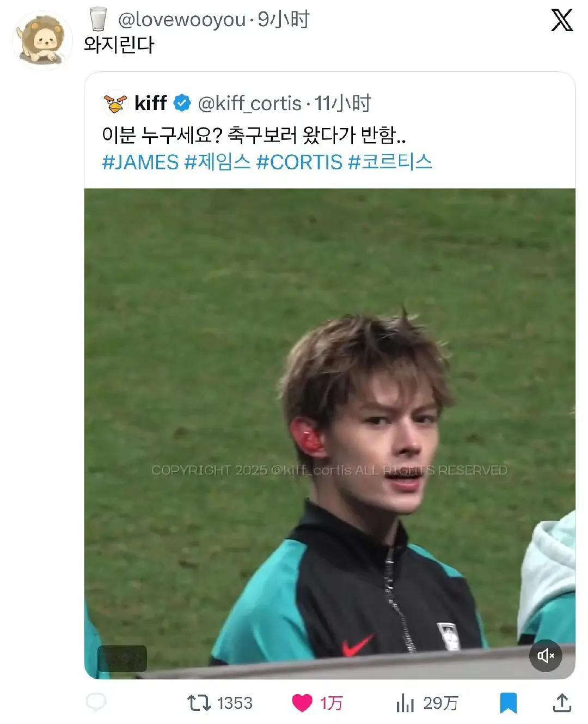Open the lion profile avatar
The width and height of the screenshot is (588, 724).
[42, 40]
